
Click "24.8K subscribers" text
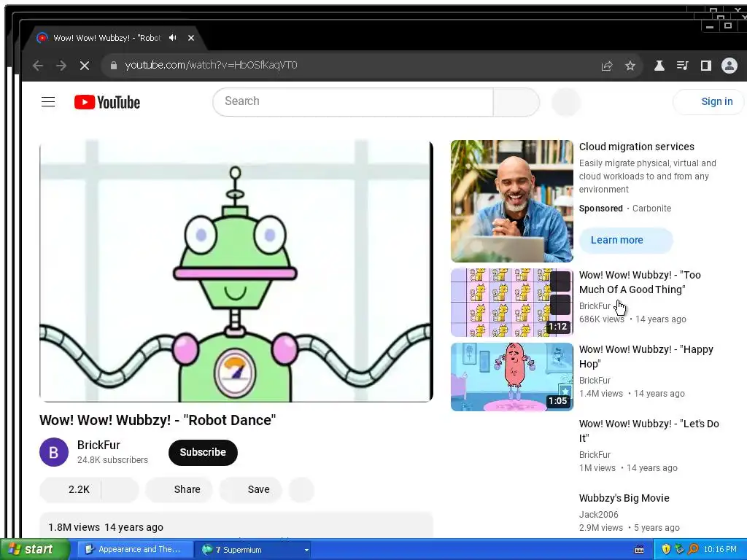(x=112, y=460)
